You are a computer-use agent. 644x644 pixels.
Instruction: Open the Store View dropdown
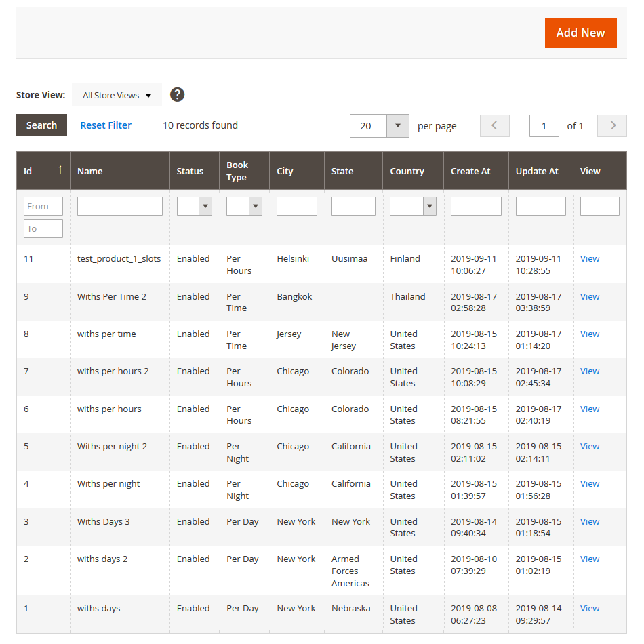(117, 95)
